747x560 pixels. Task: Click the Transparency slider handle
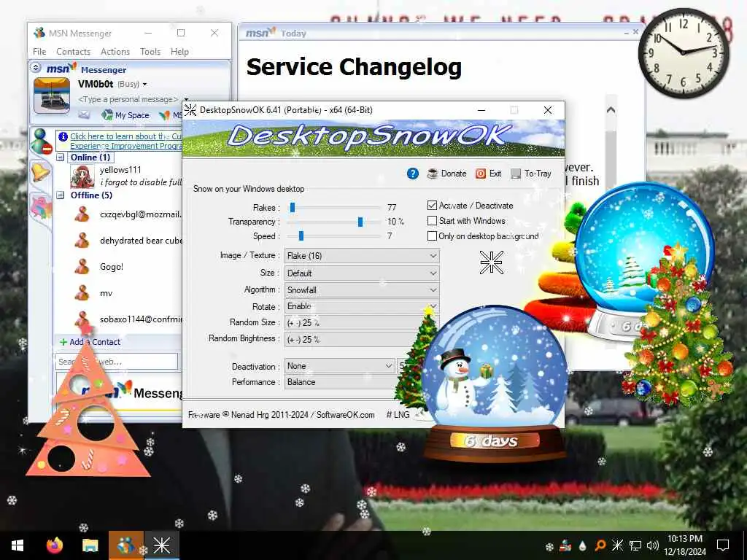pos(360,222)
